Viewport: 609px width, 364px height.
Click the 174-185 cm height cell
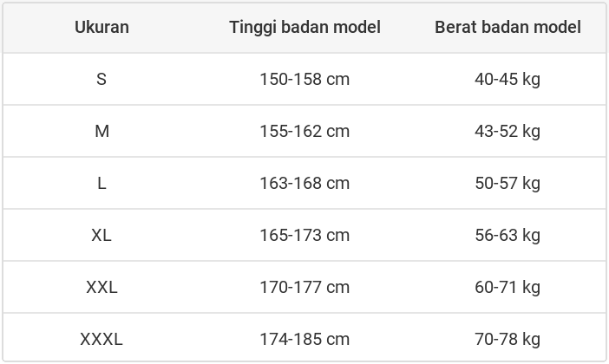pos(304,339)
